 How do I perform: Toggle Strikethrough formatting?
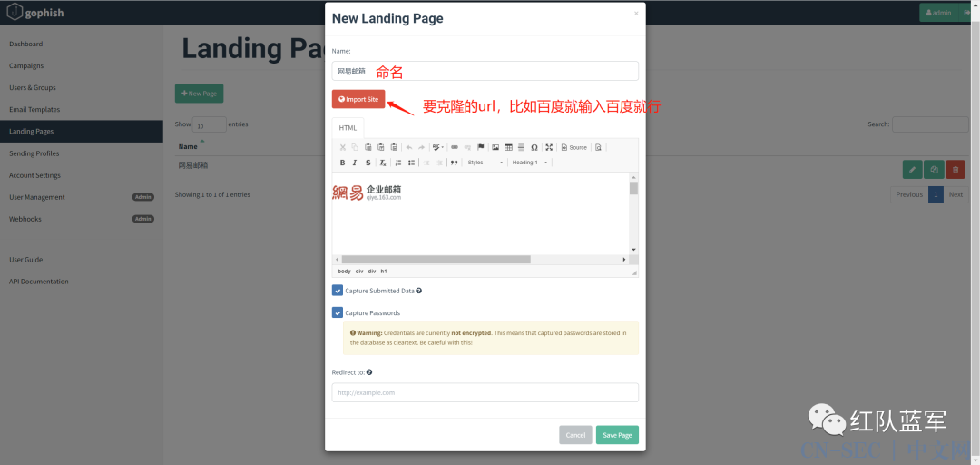pos(368,163)
